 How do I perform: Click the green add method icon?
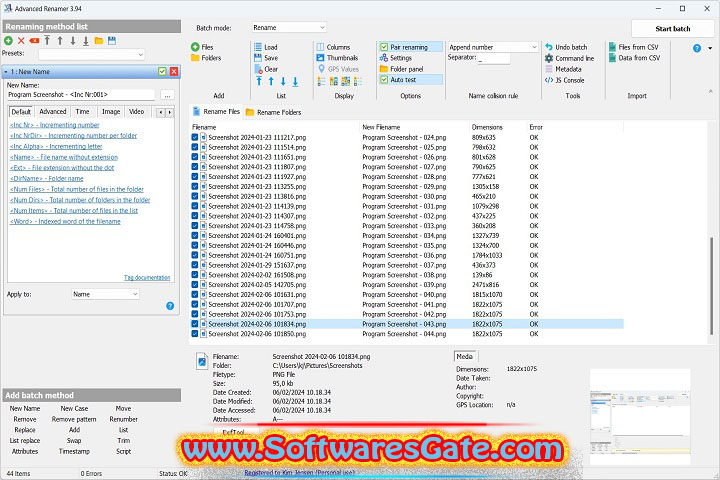point(8,41)
